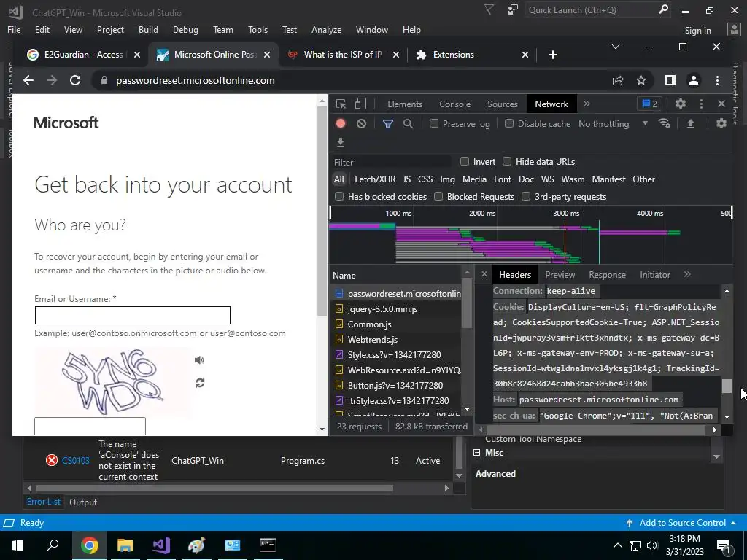Click the headers pane vertical scrollbar thumb

point(726,386)
